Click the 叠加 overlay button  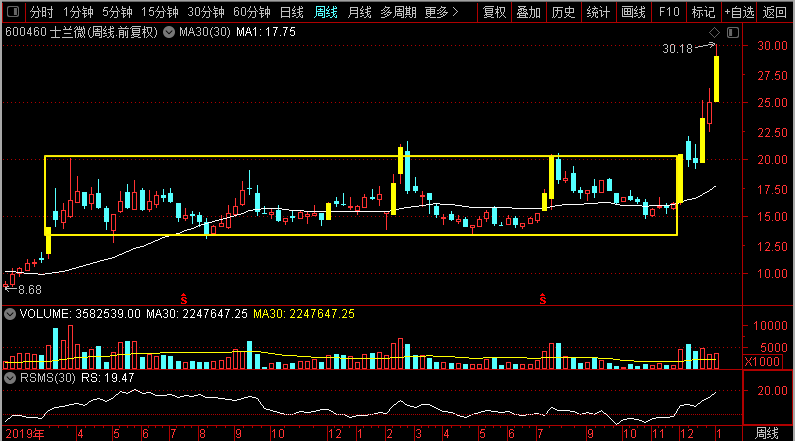point(529,12)
